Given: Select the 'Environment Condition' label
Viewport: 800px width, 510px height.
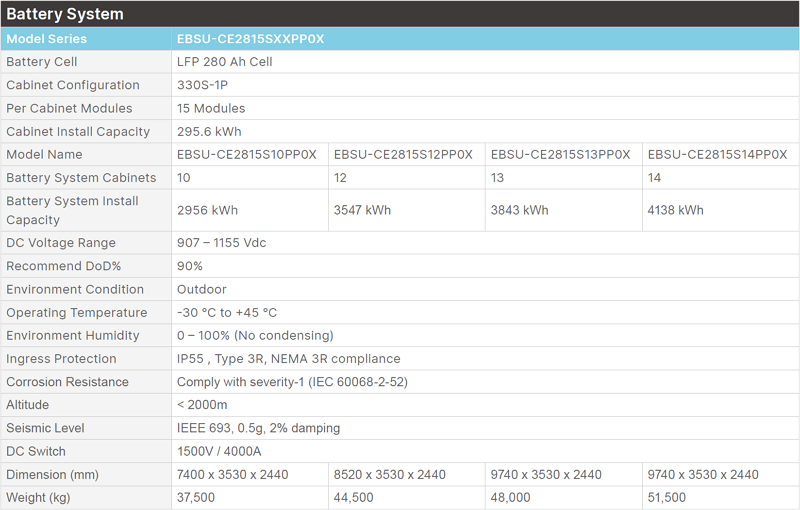Looking at the screenshot, I should click(75, 290).
